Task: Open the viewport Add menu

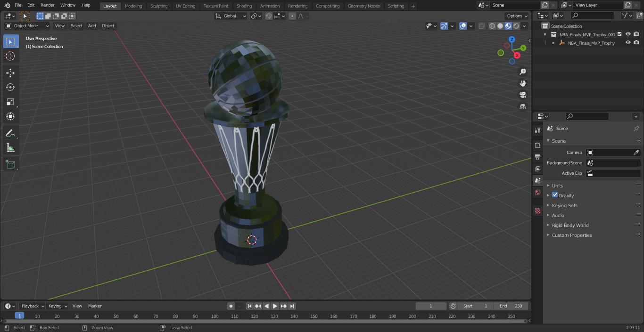Action: click(92, 26)
